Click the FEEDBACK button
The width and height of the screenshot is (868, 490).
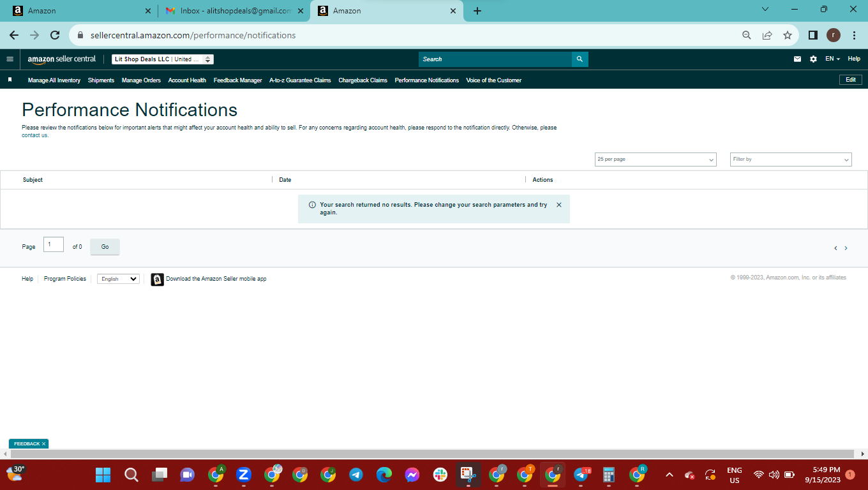[x=27, y=443]
